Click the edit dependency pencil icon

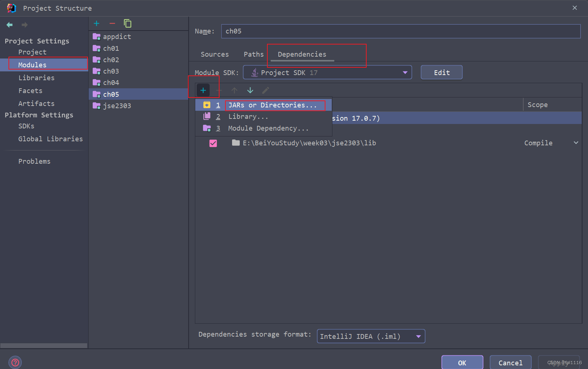266,90
